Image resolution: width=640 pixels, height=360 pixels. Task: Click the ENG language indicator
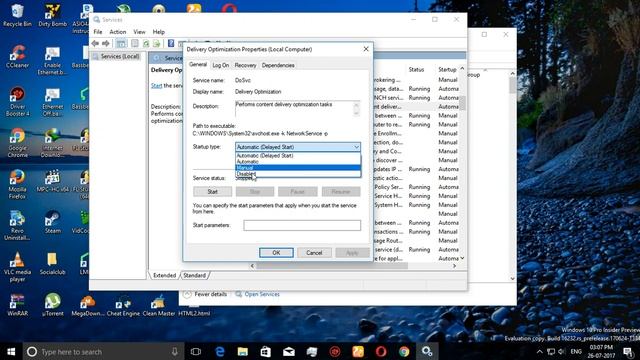(576, 351)
